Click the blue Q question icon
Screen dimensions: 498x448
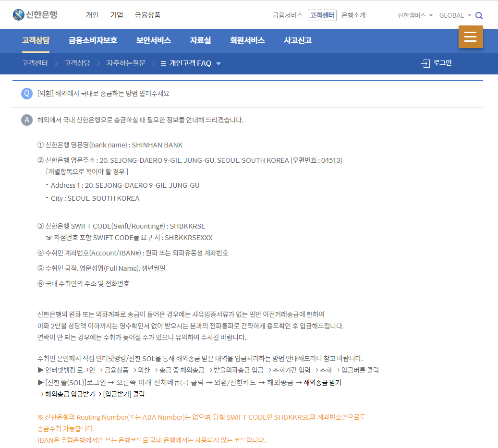(x=27, y=93)
